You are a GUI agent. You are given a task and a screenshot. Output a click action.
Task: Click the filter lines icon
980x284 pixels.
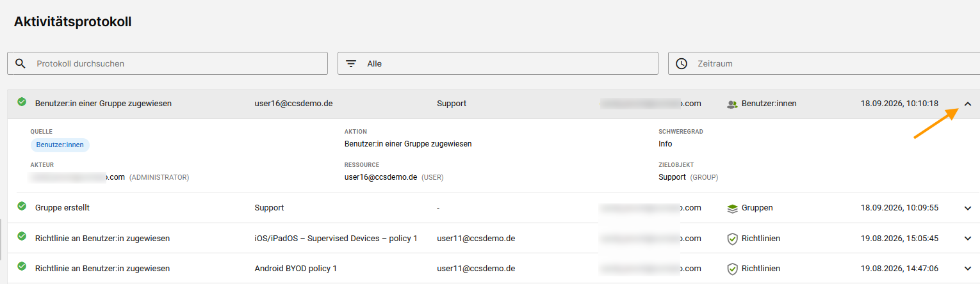pyautogui.click(x=351, y=63)
